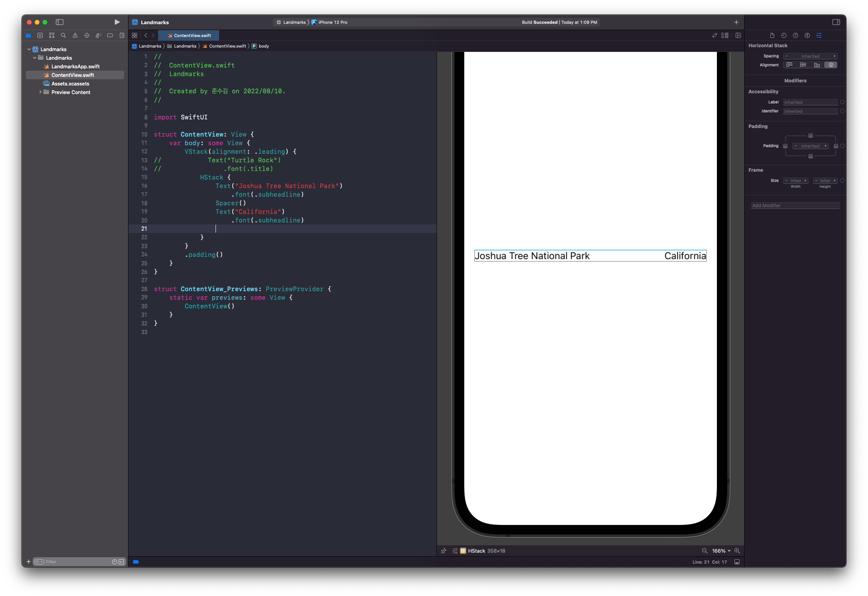Run the app with the play button

[117, 22]
